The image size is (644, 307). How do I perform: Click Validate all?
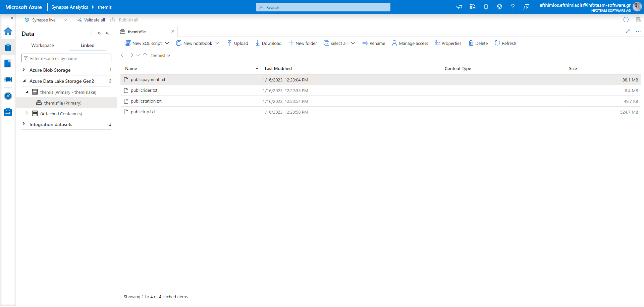[91, 20]
